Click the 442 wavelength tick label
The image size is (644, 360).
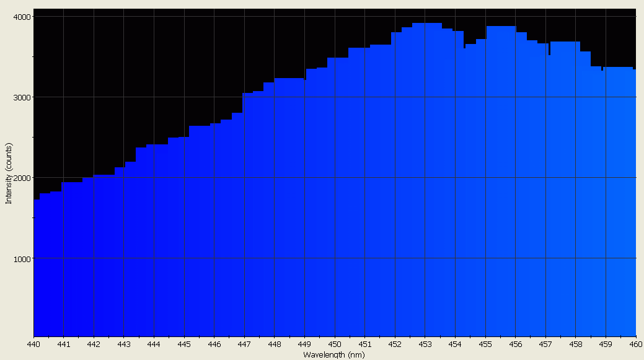pyautogui.click(x=94, y=344)
